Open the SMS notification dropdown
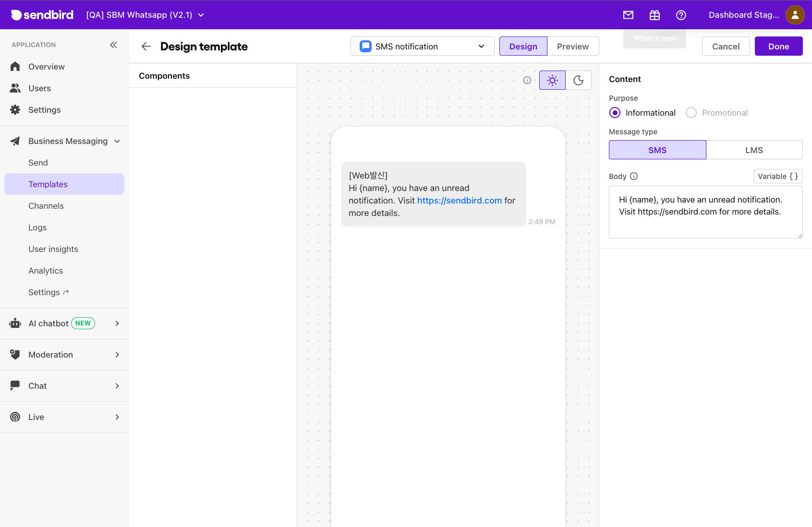The width and height of the screenshot is (812, 527). pos(423,46)
